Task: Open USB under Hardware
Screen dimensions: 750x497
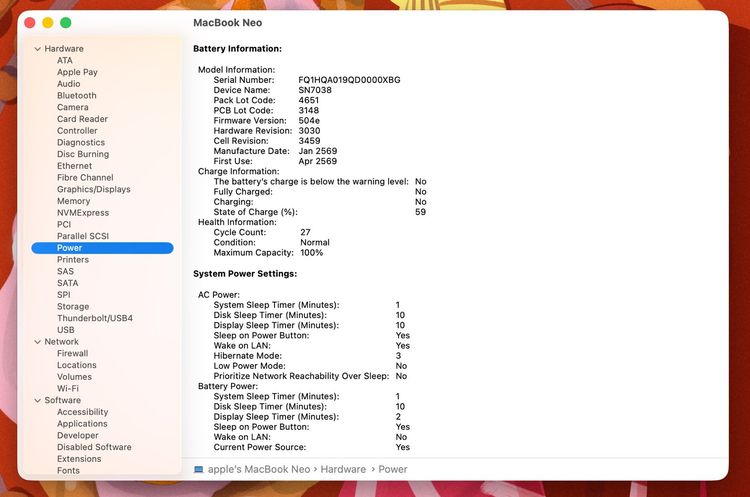Action: 66,330
